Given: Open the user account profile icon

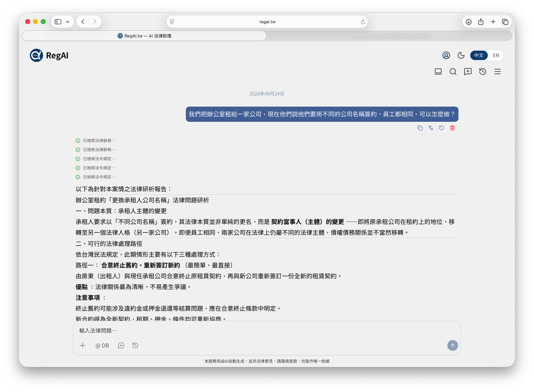Looking at the screenshot, I should tap(446, 55).
